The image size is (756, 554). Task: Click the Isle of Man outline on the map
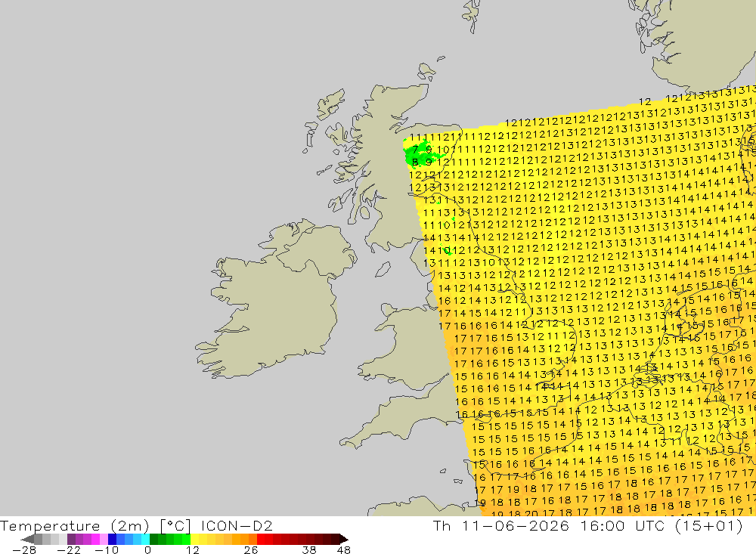[383, 269]
